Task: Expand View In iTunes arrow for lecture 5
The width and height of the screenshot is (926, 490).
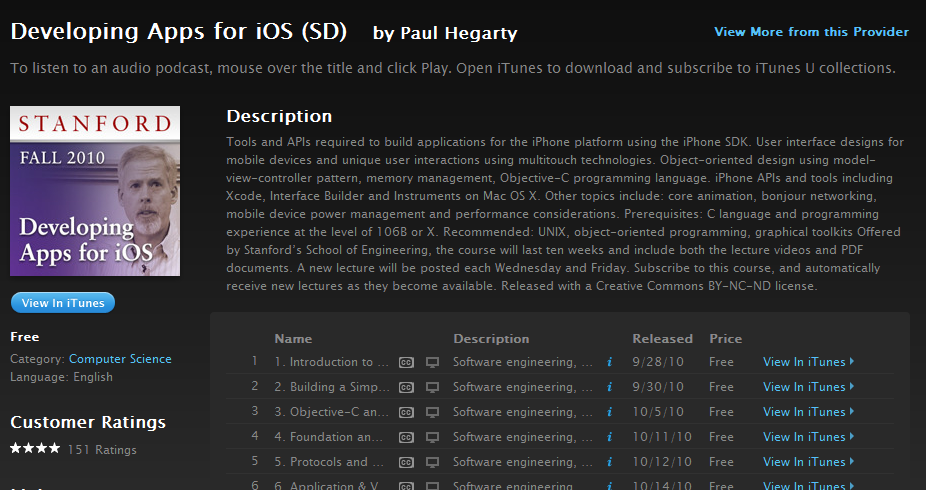Action: 851,462
